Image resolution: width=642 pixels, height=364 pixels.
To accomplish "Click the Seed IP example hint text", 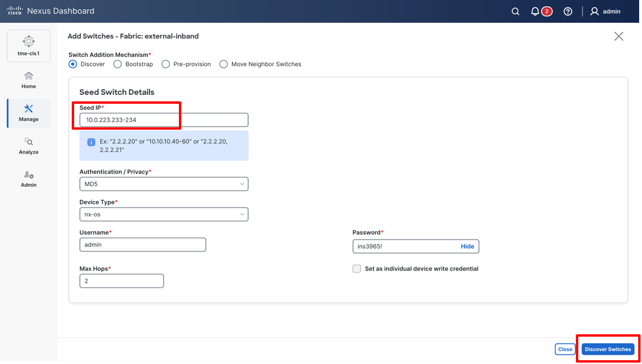I will click(x=164, y=146).
